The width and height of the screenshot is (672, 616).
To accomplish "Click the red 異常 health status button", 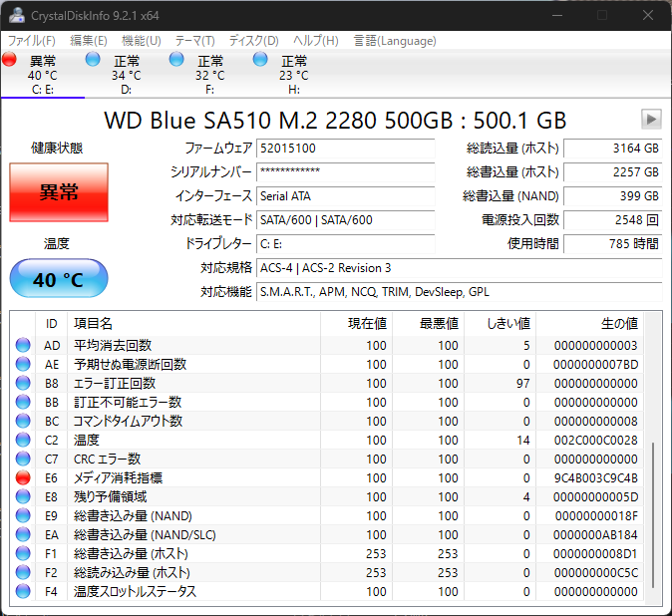I will 58,192.
